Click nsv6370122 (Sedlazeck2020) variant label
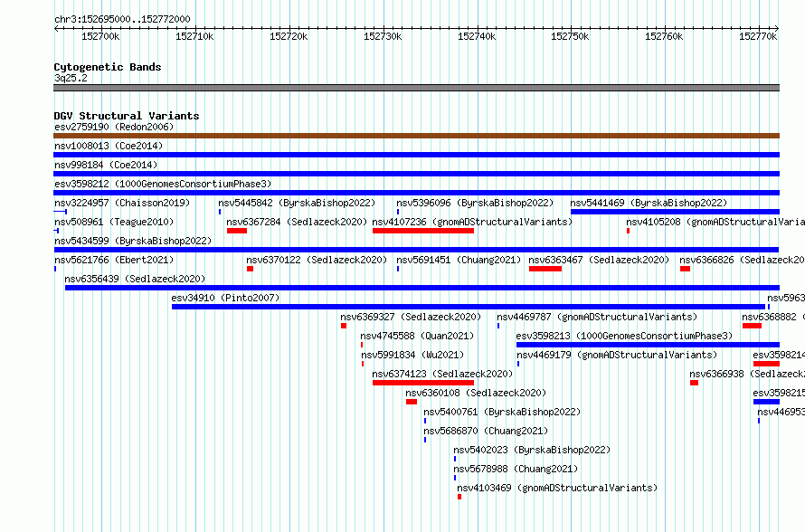This screenshot has width=805, height=532. coord(317,260)
